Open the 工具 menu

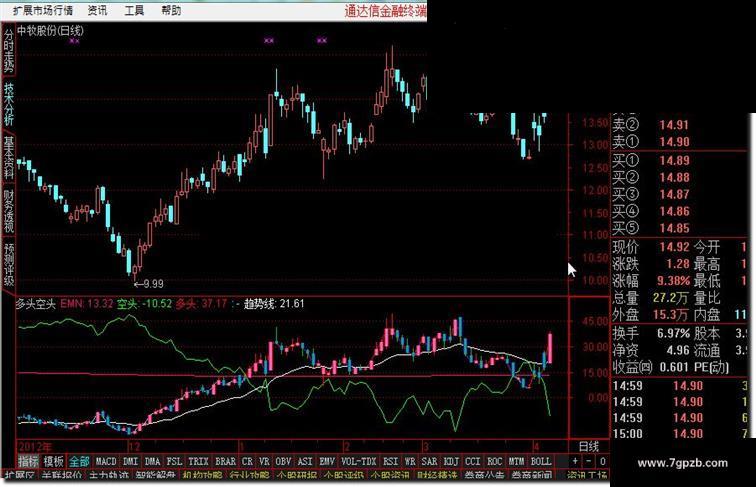click(134, 10)
